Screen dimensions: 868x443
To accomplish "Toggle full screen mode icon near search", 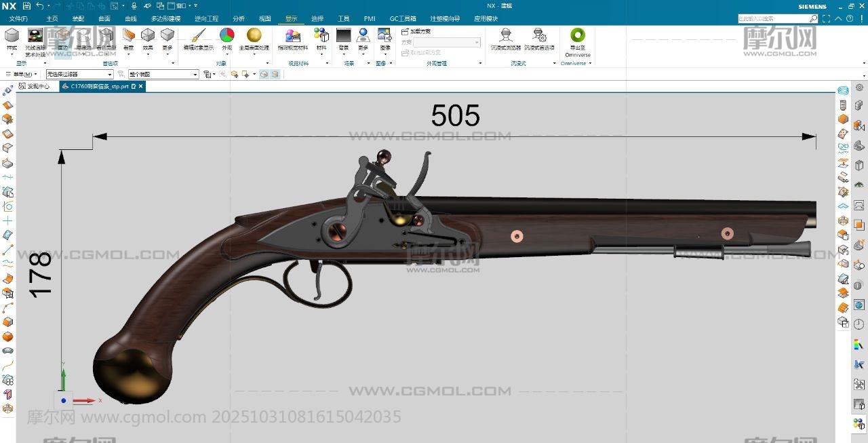I will tap(829, 19).
